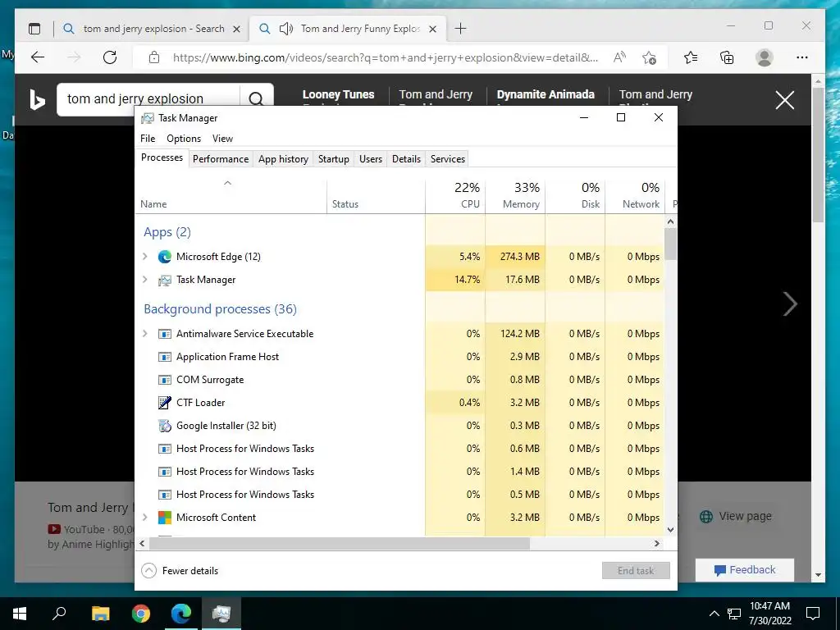
Task: Open the Favorites list icon
Action: tap(691, 57)
